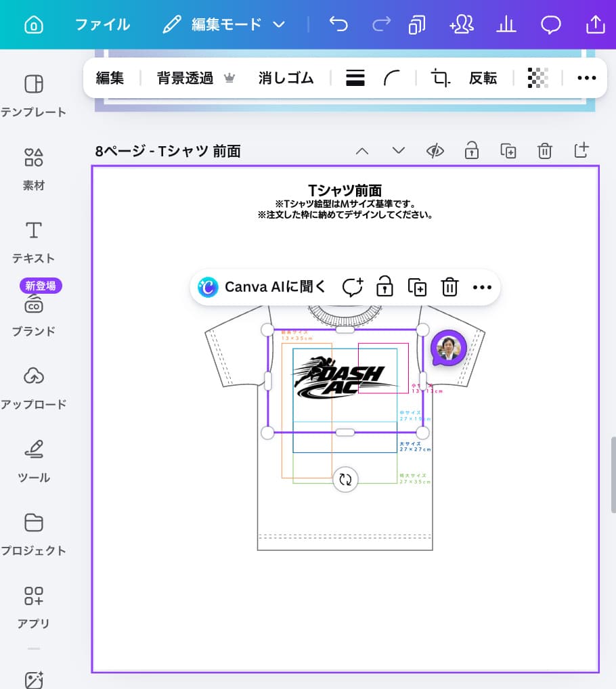Share design with upload arrow icon
Image resolution: width=616 pixels, height=689 pixels.
click(595, 24)
